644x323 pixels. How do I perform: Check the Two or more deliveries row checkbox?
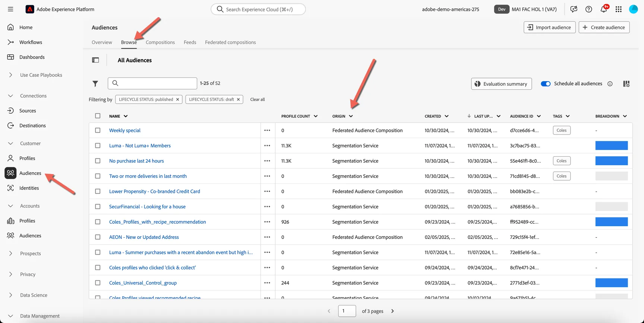[x=98, y=176]
